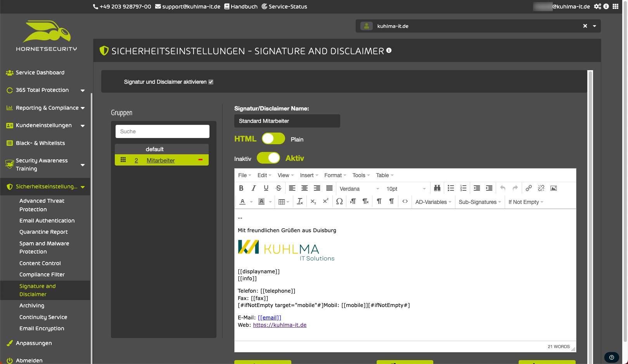Open Quarantine Report settings
Screen dimensions: 628x364
(43, 232)
